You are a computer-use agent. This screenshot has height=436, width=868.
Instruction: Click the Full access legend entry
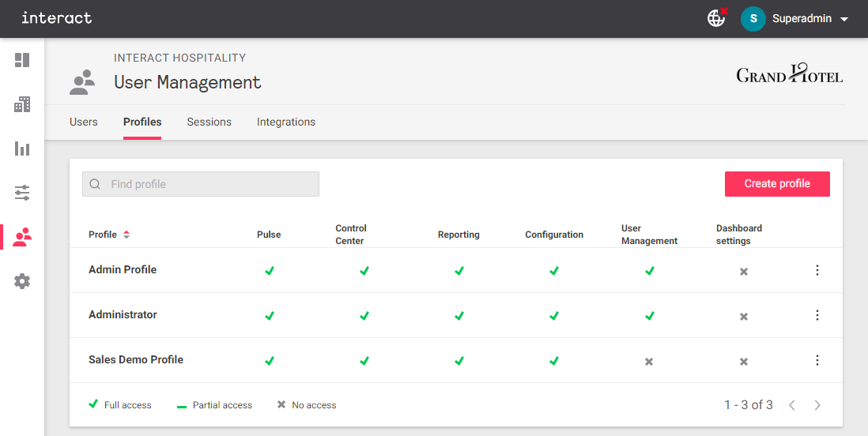point(120,405)
